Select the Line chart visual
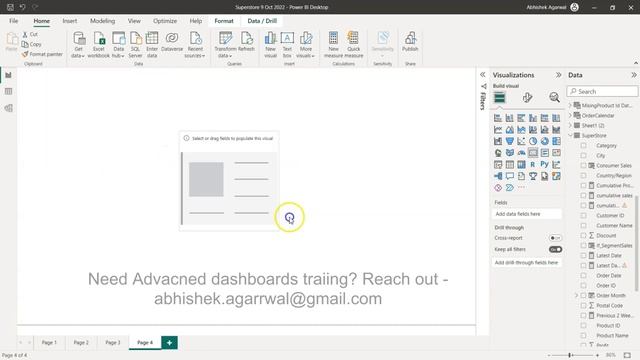Screen dimensions: 640x360 [x=498, y=130]
